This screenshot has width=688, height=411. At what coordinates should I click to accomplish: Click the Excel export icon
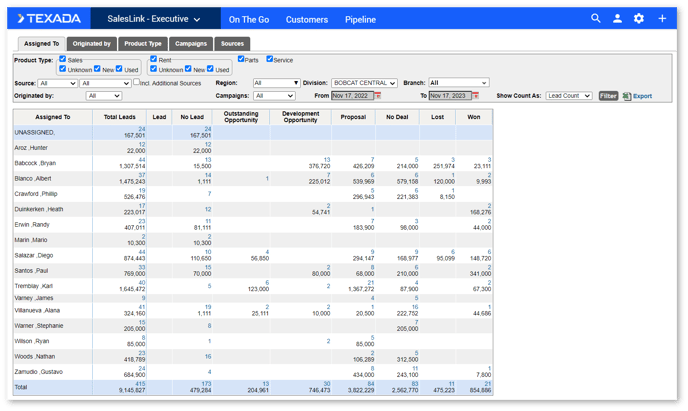626,96
